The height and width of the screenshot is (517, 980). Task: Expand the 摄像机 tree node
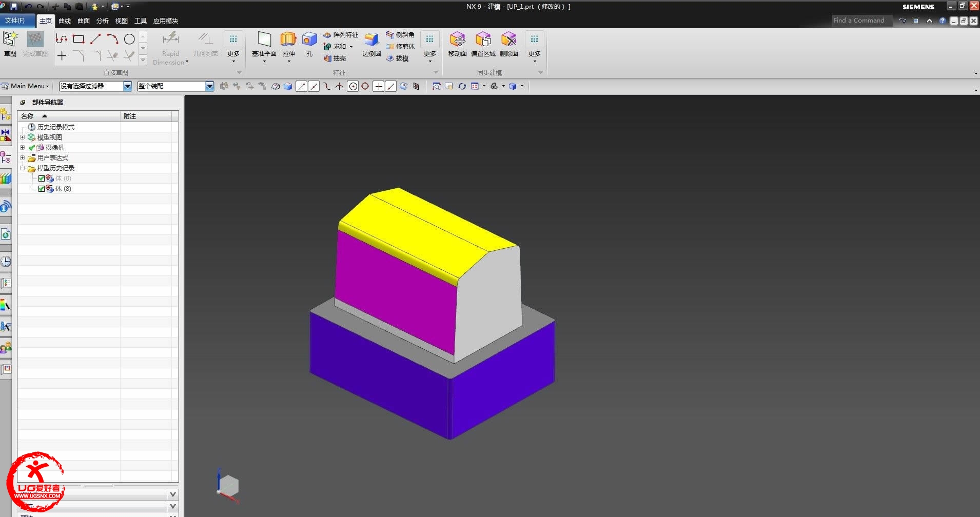(x=22, y=148)
